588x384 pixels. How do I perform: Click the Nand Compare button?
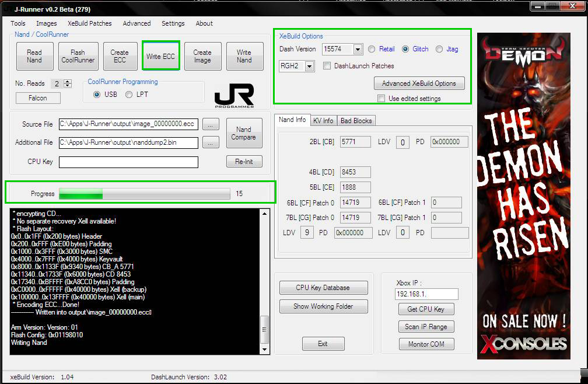[244, 133]
